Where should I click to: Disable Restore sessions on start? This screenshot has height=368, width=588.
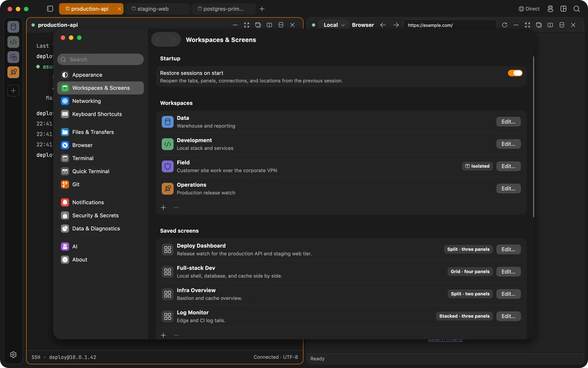515,73
